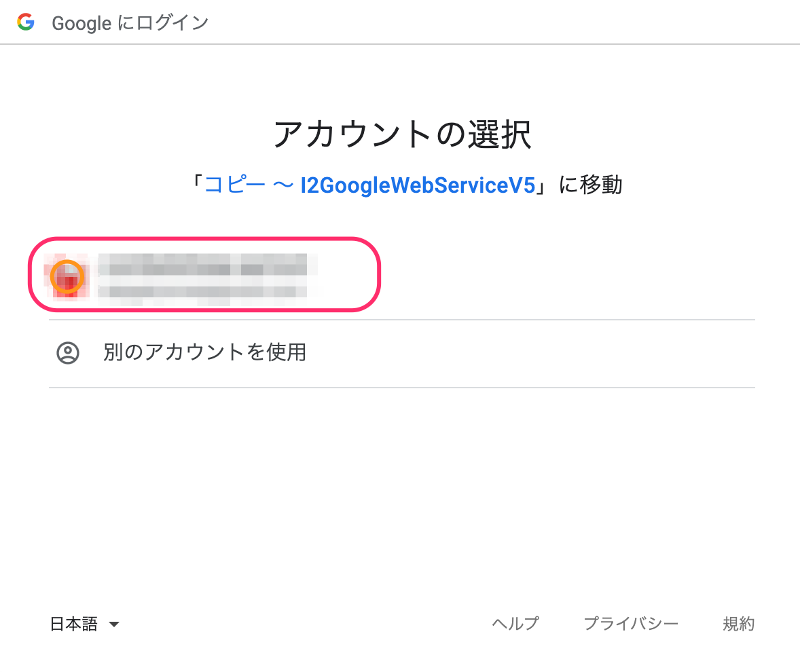Screen dimensions: 800x672
Task: Click the person icon beside 別のアカウントを使用
Action: tap(68, 353)
